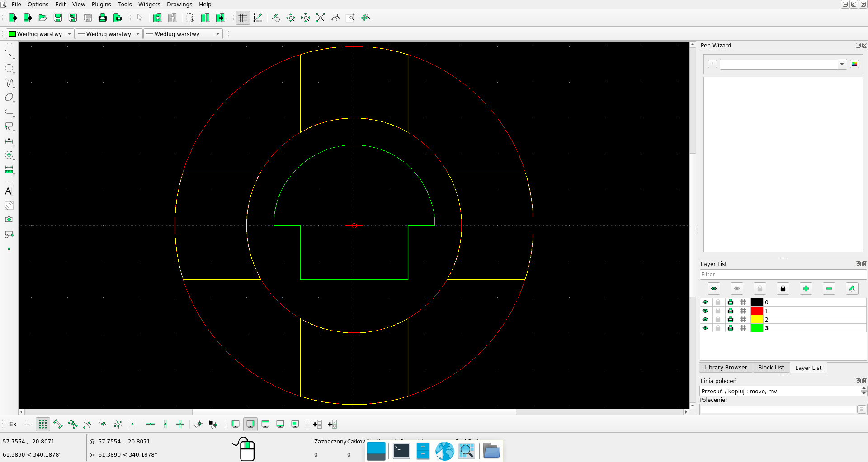Click Show all layers eye button
868x462 pixels.
pos(714,289)
